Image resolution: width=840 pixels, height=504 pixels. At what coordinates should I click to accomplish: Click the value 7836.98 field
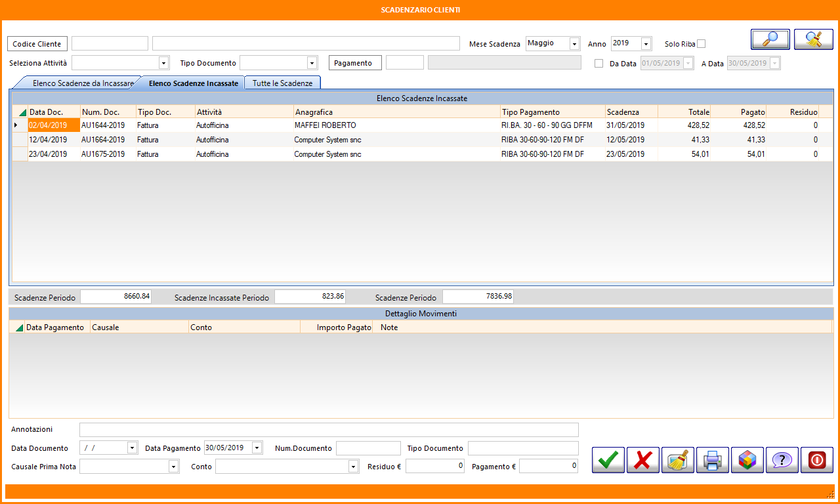point(478,297)
